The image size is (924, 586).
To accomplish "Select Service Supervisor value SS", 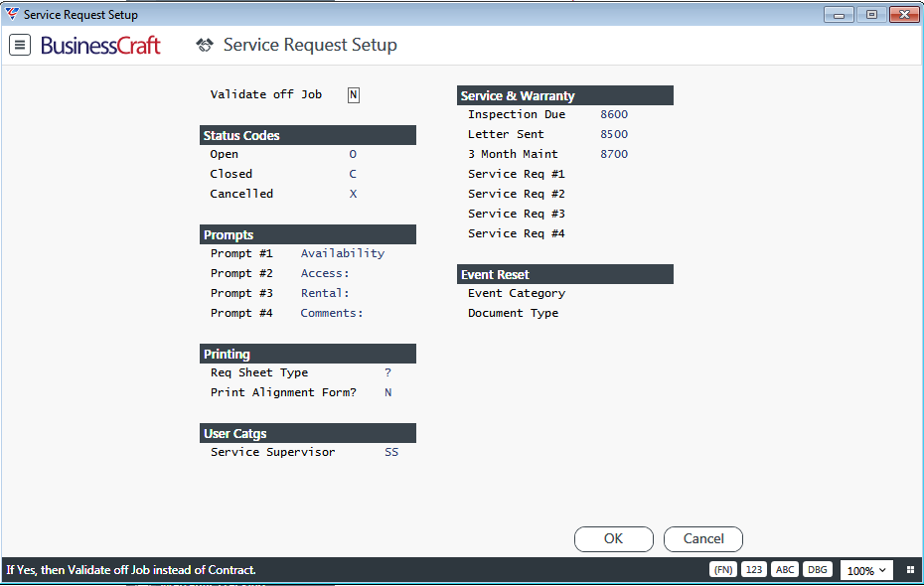I will 391,452.
